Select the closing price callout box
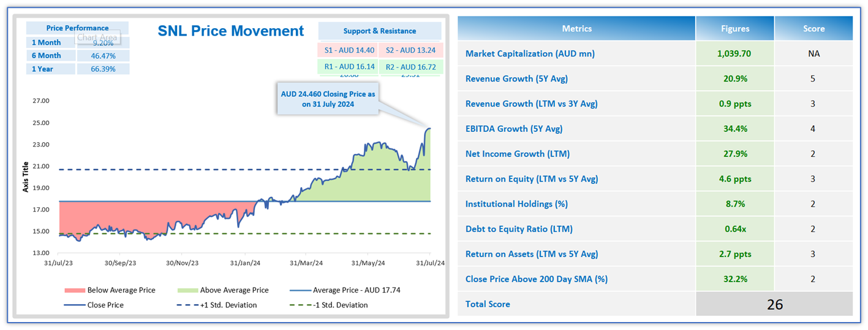The width and height of the screenshot is (868, 330). click(328, 99)
